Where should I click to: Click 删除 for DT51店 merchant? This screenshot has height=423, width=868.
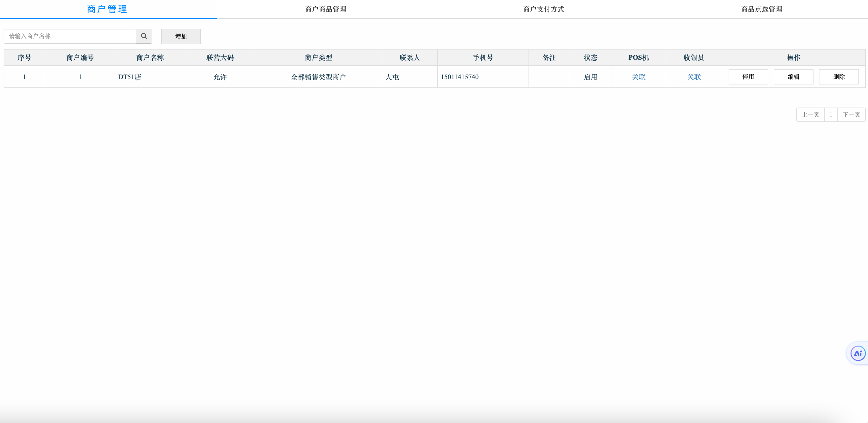839,77
